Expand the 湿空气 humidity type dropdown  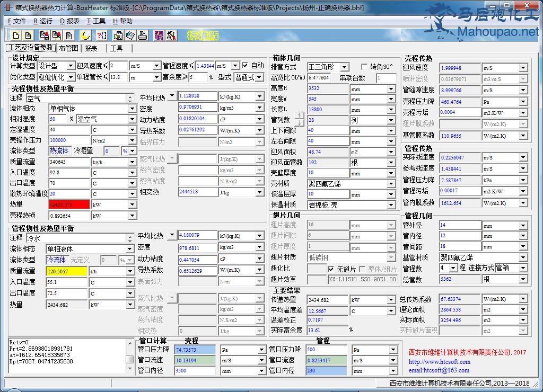[x=132, y=119]
